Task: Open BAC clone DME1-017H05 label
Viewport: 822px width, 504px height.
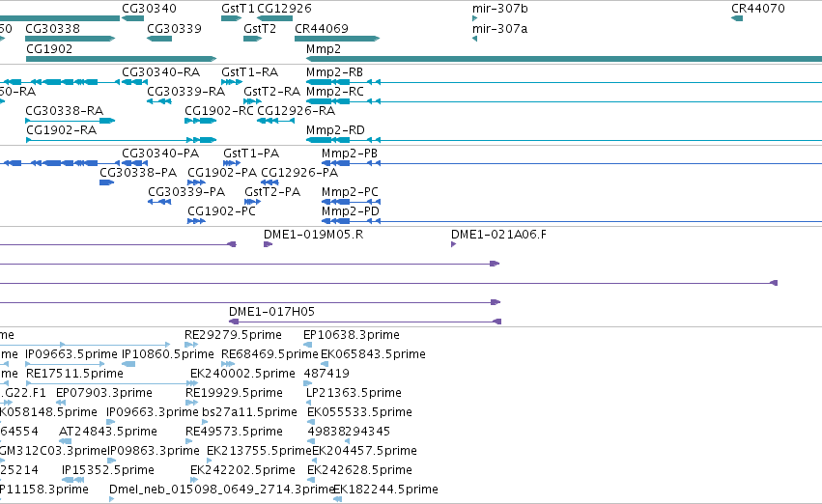Action: click(271, 312)
